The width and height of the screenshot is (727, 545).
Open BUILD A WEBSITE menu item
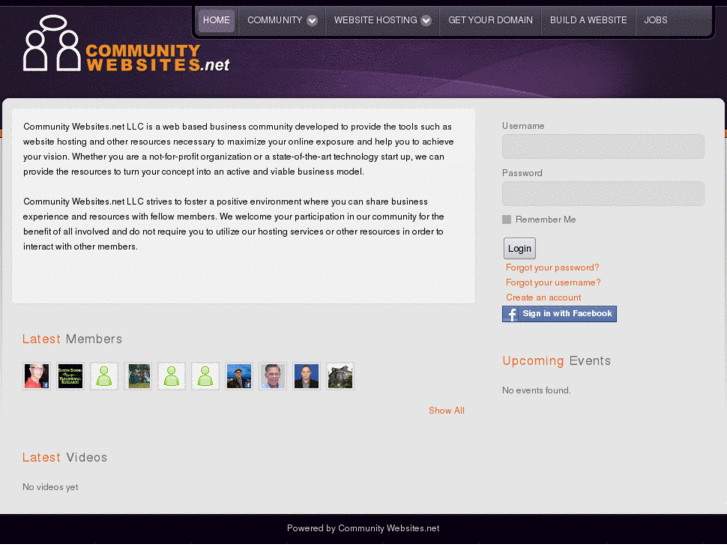pyautogui.click(x=588, y=20)
